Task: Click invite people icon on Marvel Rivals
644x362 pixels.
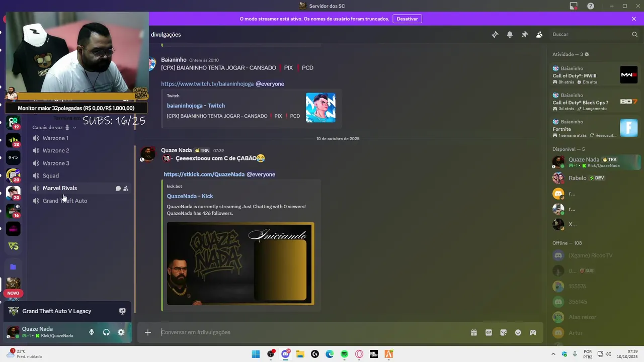Action: tap(126, 189)
